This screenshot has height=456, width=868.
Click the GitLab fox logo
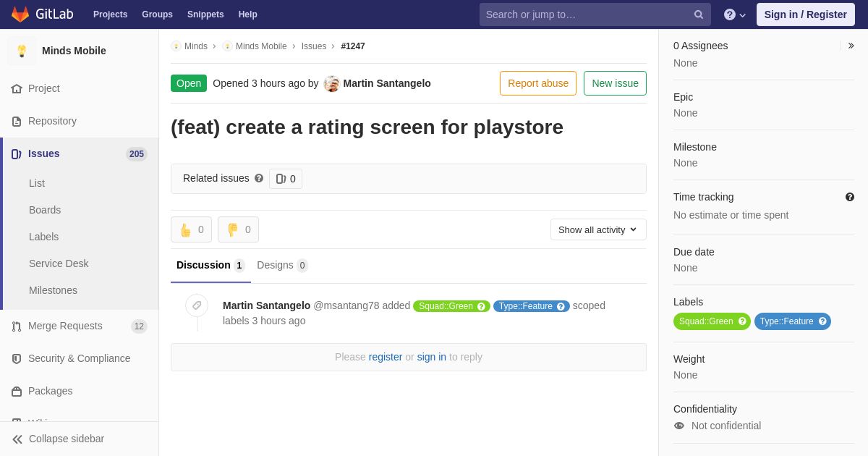tap(20, 14)
